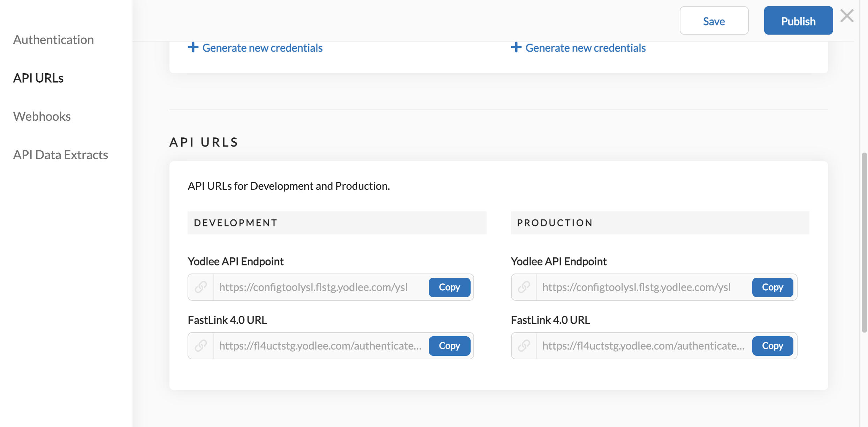This screenshot has width=868, height=427.
Task: Click the Production 'Yodlee API Endpoint' label
Action: (559, 261)
